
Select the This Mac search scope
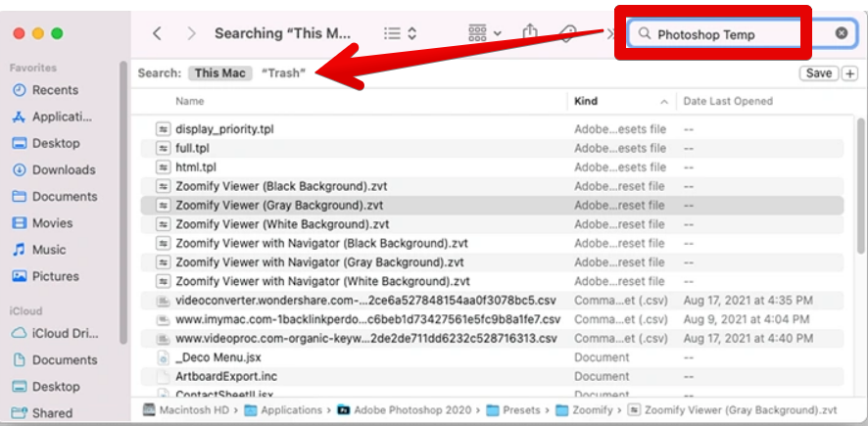point(220,73)
